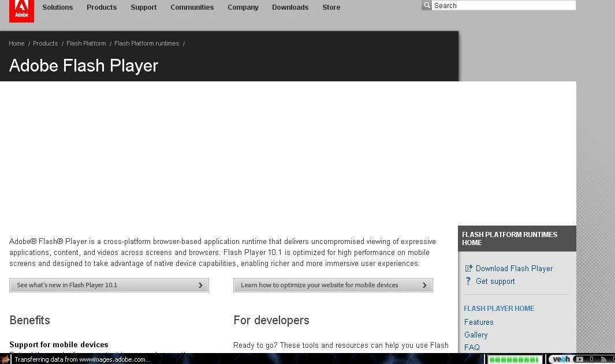The height and width of the screenshot is (364, 615).
Task: Go to Home breadcrumb link
Action: coord(17,43)
